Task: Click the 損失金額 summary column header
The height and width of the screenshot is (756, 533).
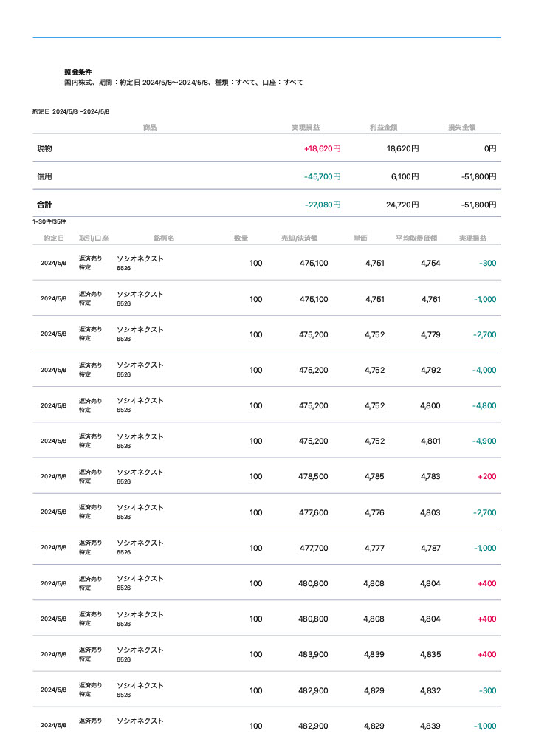Action: click(x=461, y=128)
